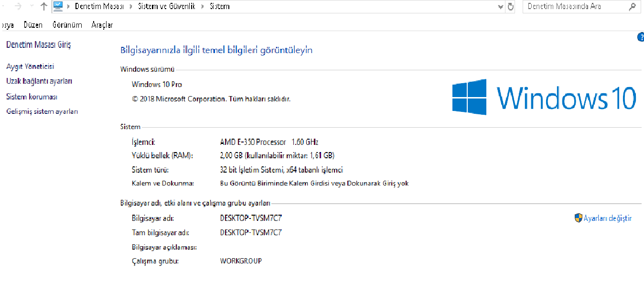Open the Düzen menu
Screen dimensions: 644x284
pos(33,25)
